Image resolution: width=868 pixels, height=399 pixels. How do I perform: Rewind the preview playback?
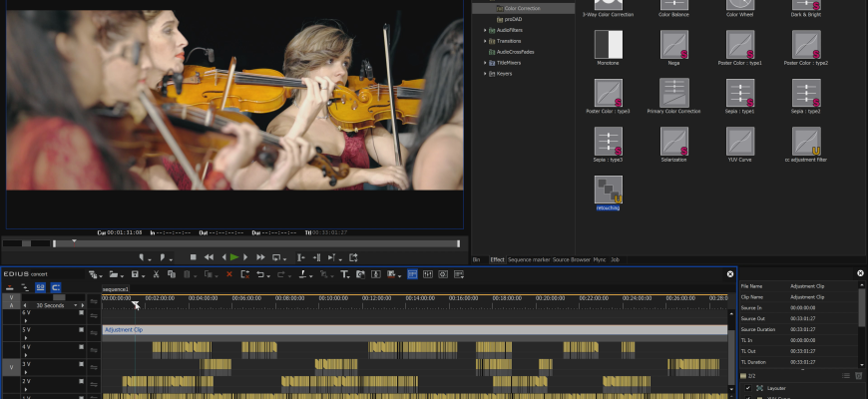(x=209, y=257)
